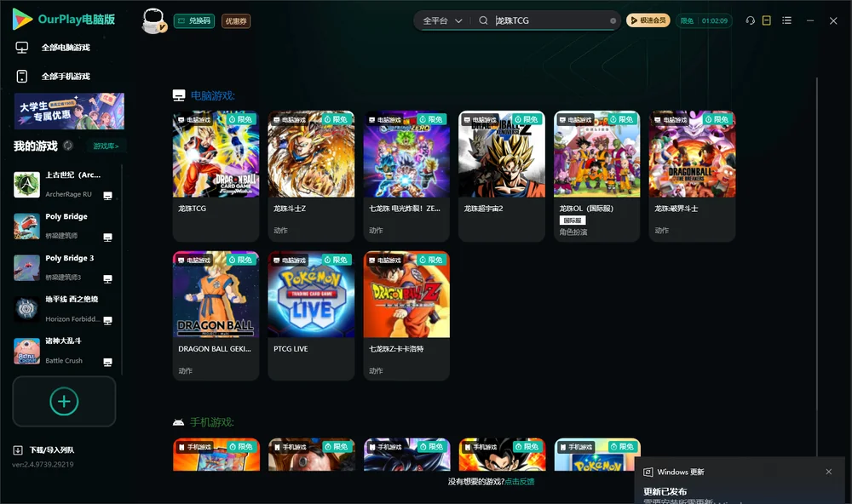Image resolution: width=852 pixels, height=504 pixels.
Task: Open the 龙珠OL (国际服) game card
Action: coord(596,176)
